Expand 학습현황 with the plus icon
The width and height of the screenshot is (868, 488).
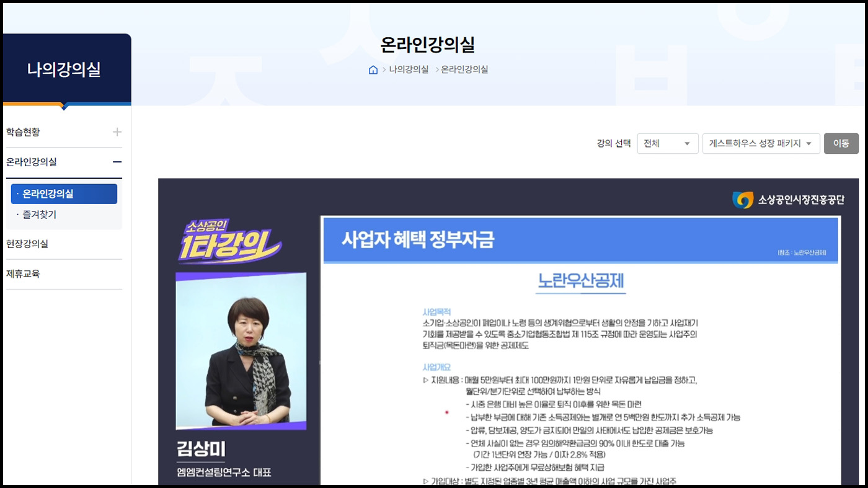[x=117, y=132]
